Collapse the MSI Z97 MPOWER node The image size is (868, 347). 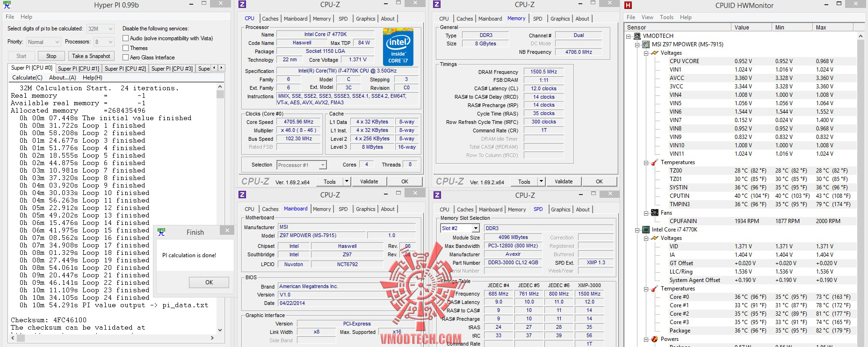click(637, 45)
